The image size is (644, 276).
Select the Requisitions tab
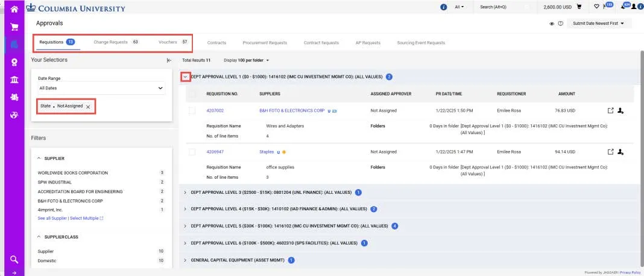pyautogui.click(x=57, y=42)
